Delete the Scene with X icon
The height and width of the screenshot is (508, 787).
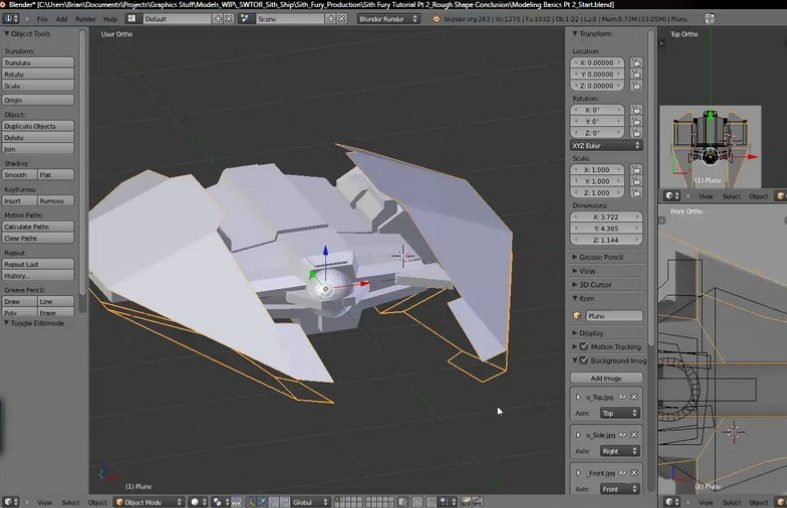click(342, 19)
